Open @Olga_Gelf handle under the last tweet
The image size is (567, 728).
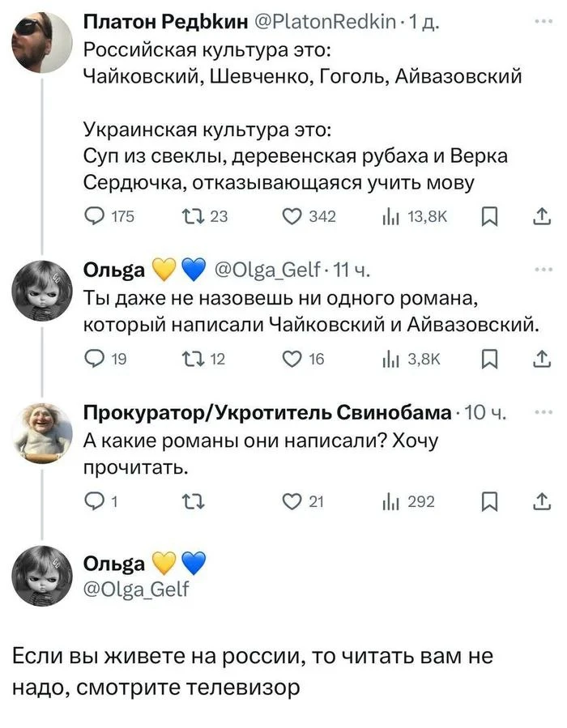coord(136,590)
